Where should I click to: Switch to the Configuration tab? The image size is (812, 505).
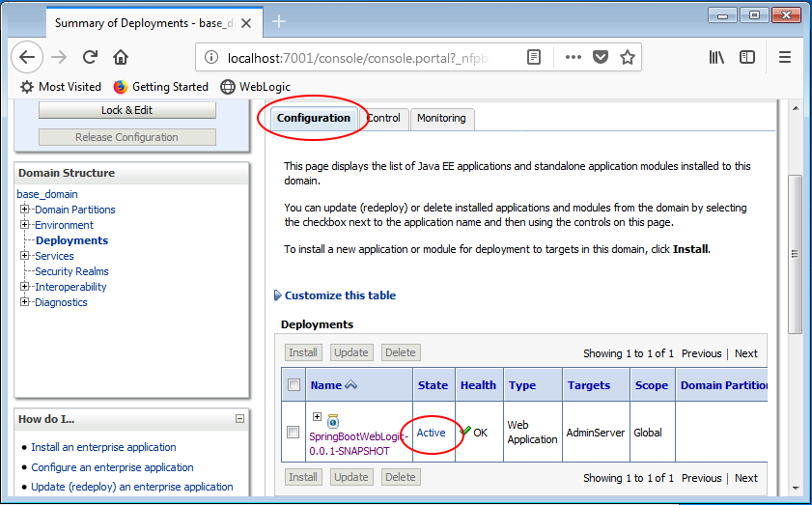(x=314, y=118)
